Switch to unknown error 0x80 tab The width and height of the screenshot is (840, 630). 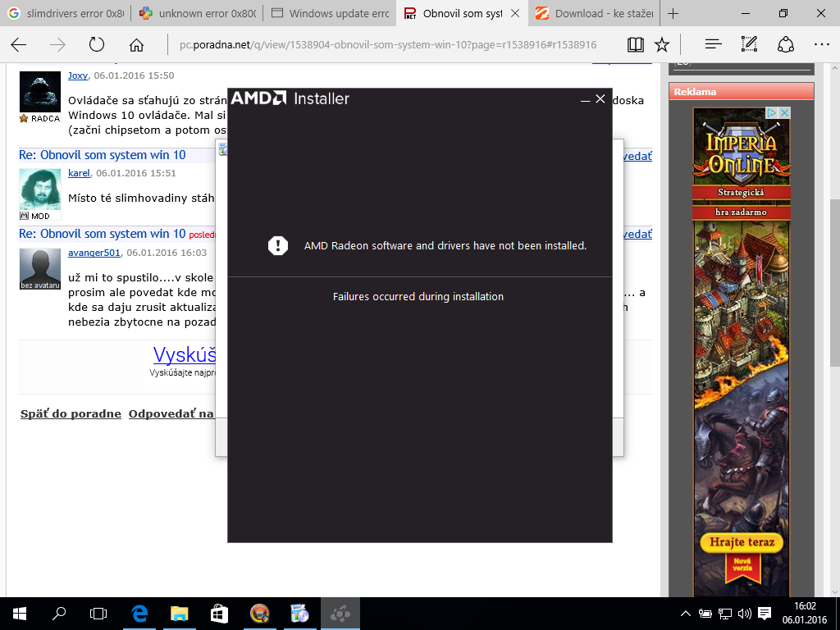tap(198, 13)
